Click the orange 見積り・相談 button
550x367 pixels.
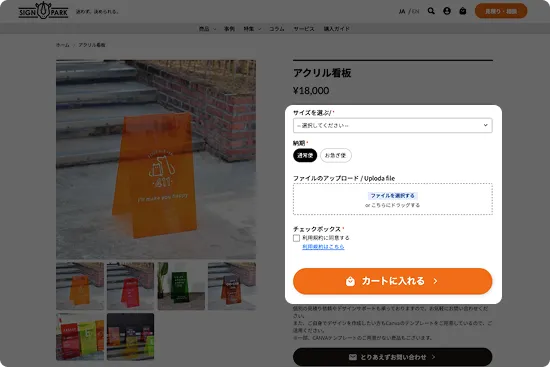[501, 11]
